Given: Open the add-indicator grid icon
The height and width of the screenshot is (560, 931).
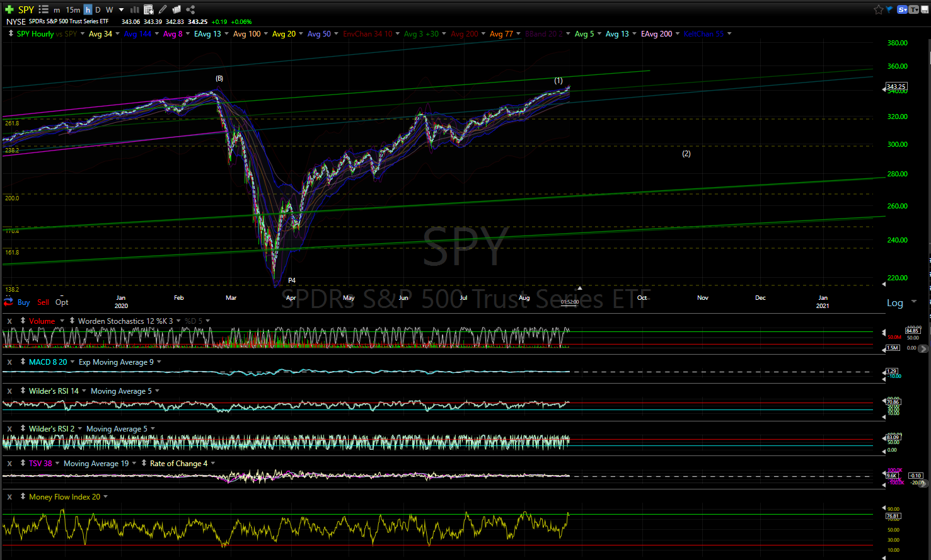Looking at the screenshot, I should 149,9.
